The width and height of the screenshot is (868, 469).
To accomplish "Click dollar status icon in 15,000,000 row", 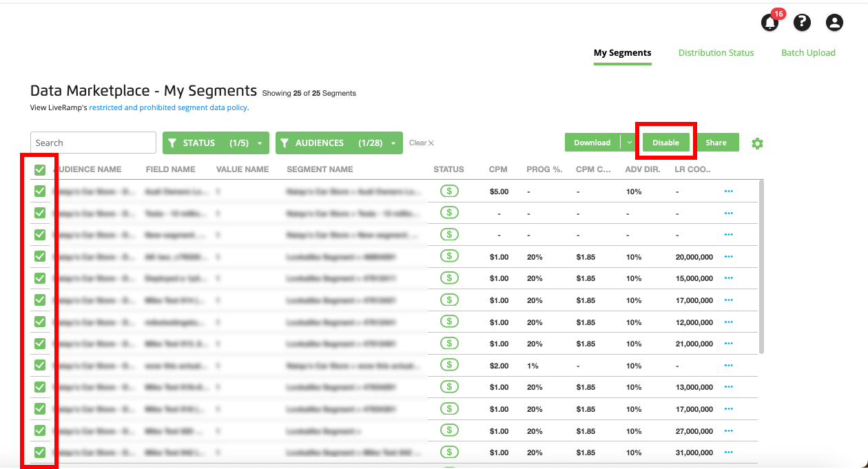I will point(449,278).
